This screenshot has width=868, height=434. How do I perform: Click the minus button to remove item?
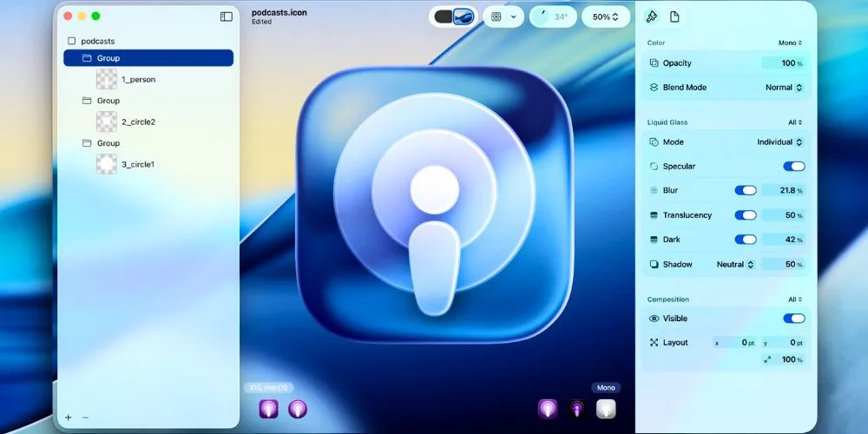click(x=85, y=418)
